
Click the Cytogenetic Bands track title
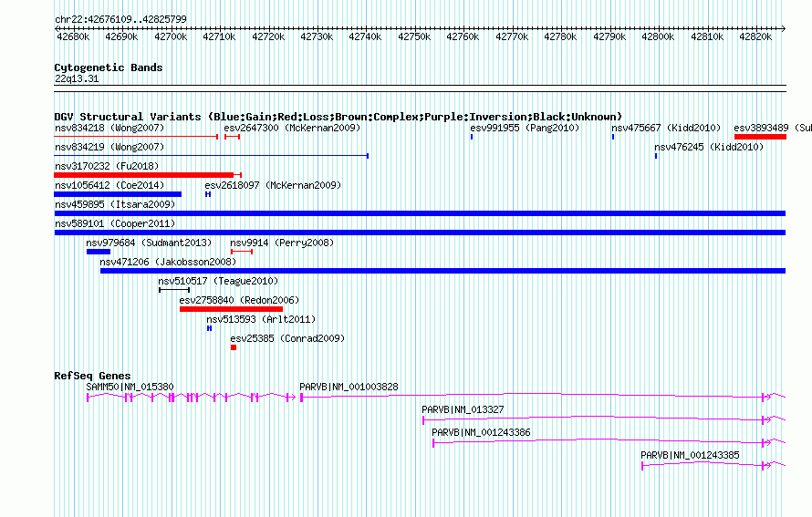109,67
